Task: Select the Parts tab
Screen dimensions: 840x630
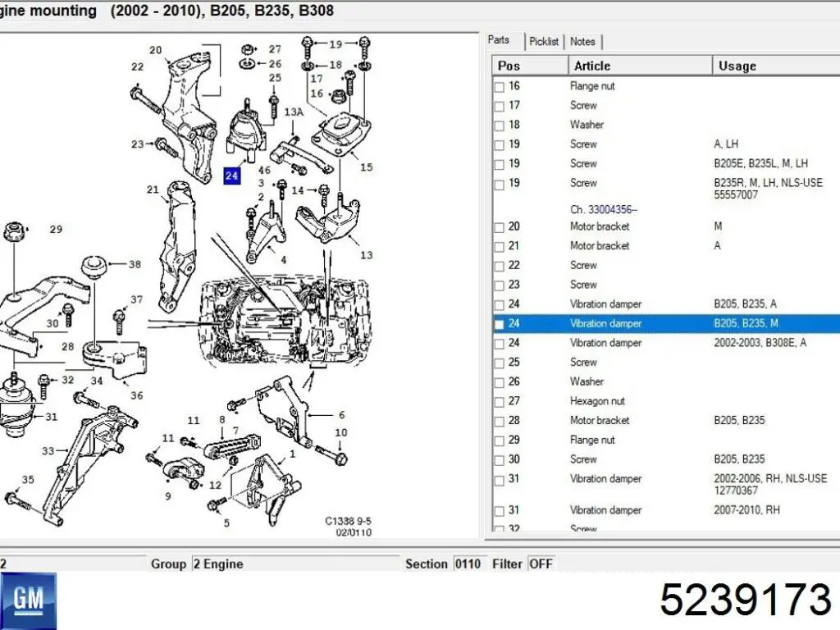Action: point(499,40)
